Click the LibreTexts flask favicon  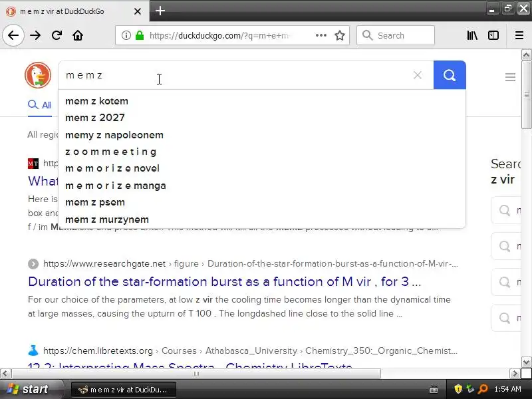click(33, 350)
